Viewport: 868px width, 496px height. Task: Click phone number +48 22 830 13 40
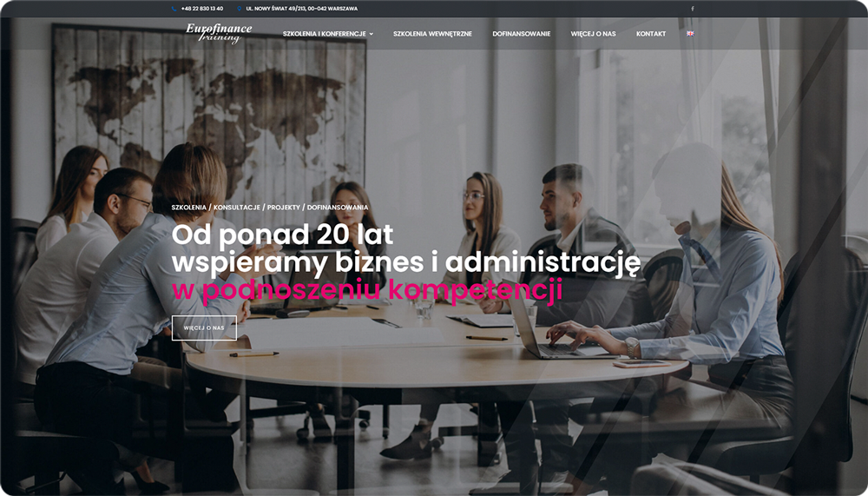(x=202, y=9)
